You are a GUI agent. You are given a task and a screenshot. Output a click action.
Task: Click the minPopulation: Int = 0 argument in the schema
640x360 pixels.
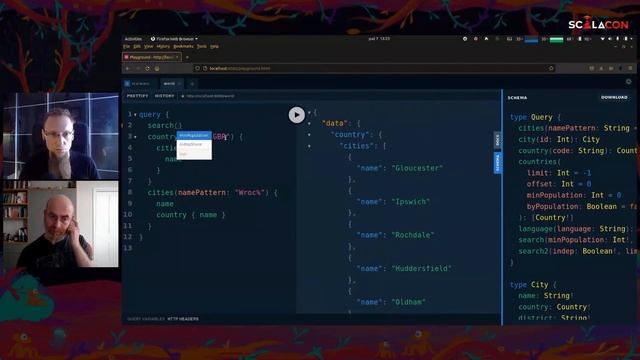pyautogui.click(x=574, y=196)
